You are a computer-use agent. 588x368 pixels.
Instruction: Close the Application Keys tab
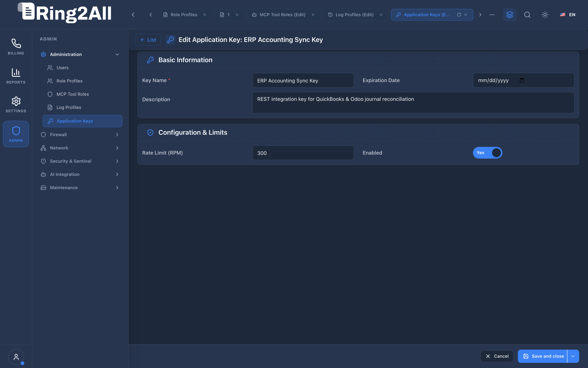466,15
